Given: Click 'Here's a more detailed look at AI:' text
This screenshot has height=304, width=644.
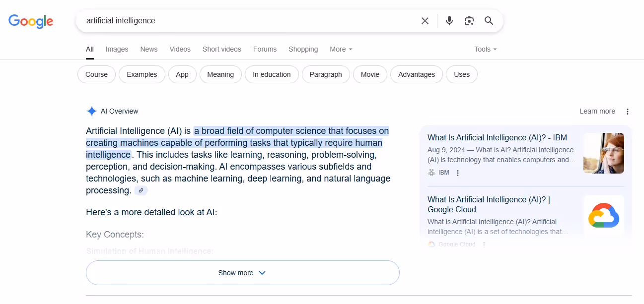Looking at the screenshot, I should (x=151, y=212).
